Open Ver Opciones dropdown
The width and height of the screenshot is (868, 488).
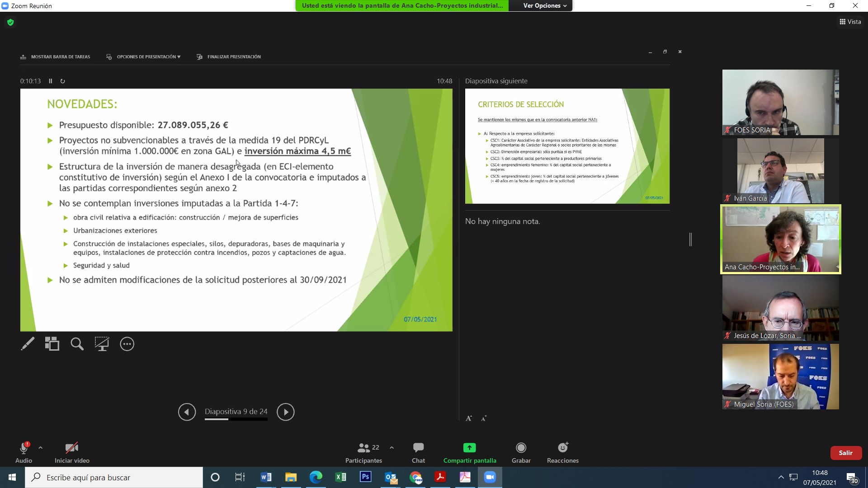coord(544,6)
